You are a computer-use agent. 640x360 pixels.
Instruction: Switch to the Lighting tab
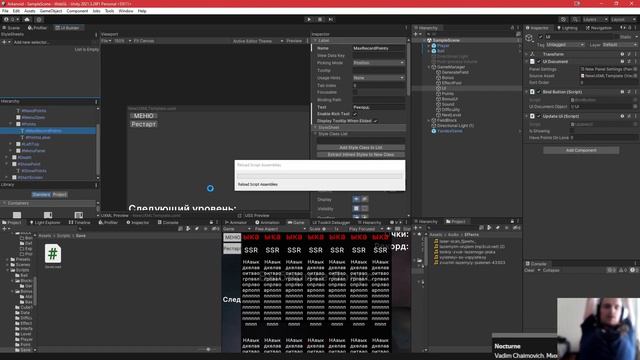(x=567, y=28)
